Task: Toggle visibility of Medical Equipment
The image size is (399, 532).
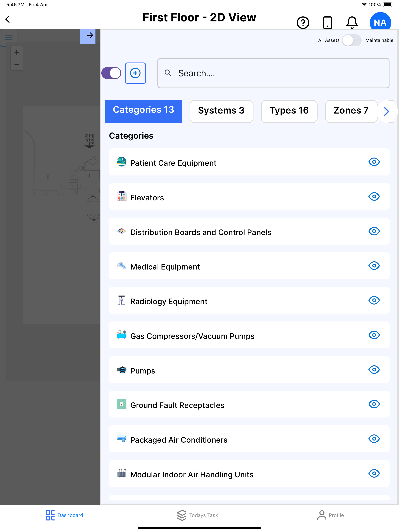Action: point(374,266)
